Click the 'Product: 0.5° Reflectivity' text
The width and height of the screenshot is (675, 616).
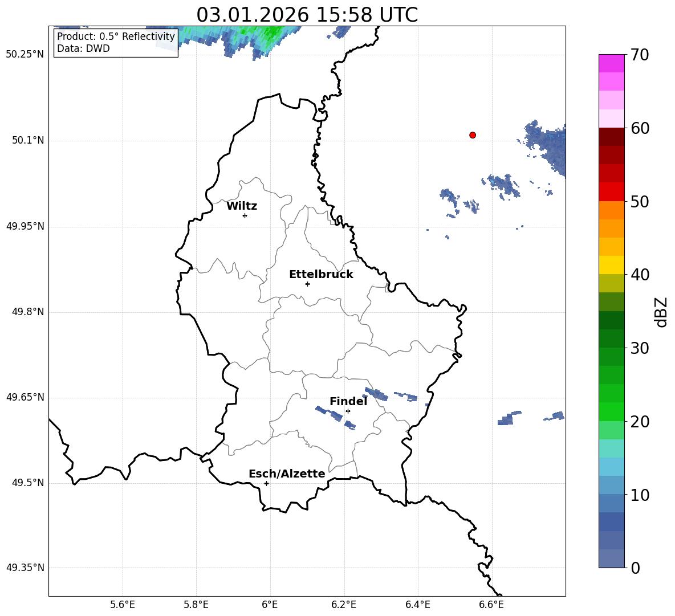[x=116, y=36]
